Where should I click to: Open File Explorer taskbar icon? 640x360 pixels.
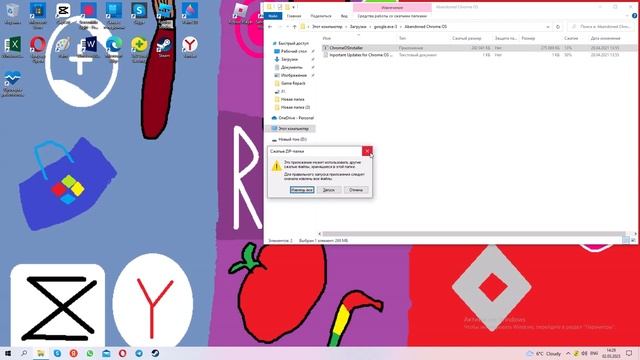(x=41, y=353)
